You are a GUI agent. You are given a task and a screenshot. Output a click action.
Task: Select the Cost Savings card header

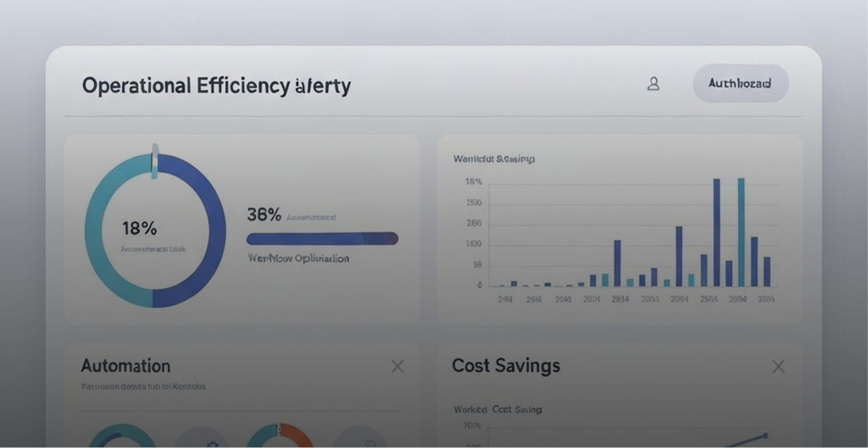[506, 366]
